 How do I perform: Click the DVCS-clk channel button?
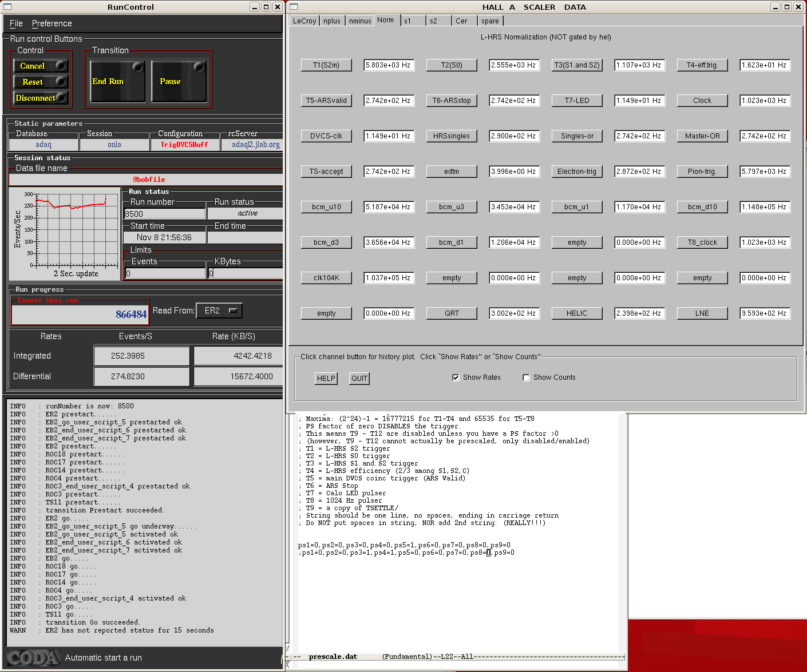[x=326, y=136]
